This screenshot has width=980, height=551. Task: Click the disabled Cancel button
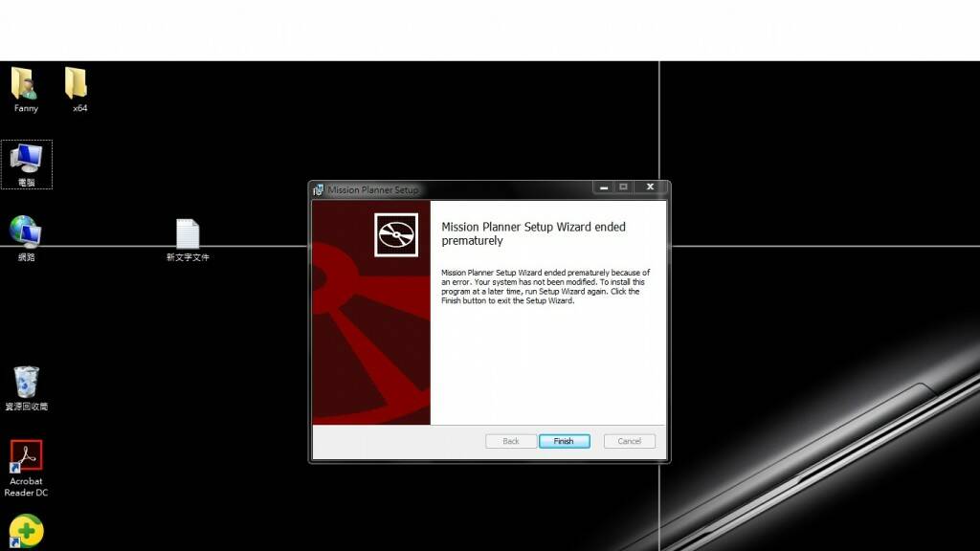pos(630,441)
